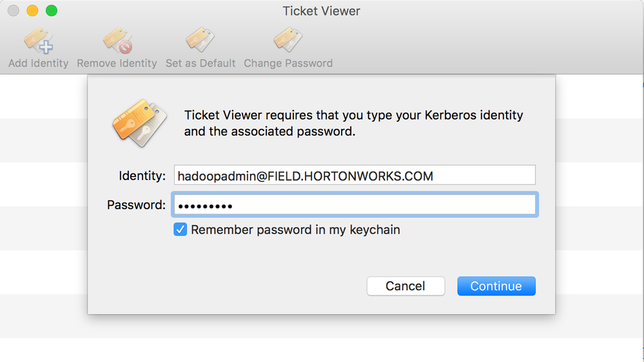The width and height of the screenshot is (644, 362).
Task: Click the Kerberos identity prompt message text
Action: pyautogui.click(x=353, y=123)
